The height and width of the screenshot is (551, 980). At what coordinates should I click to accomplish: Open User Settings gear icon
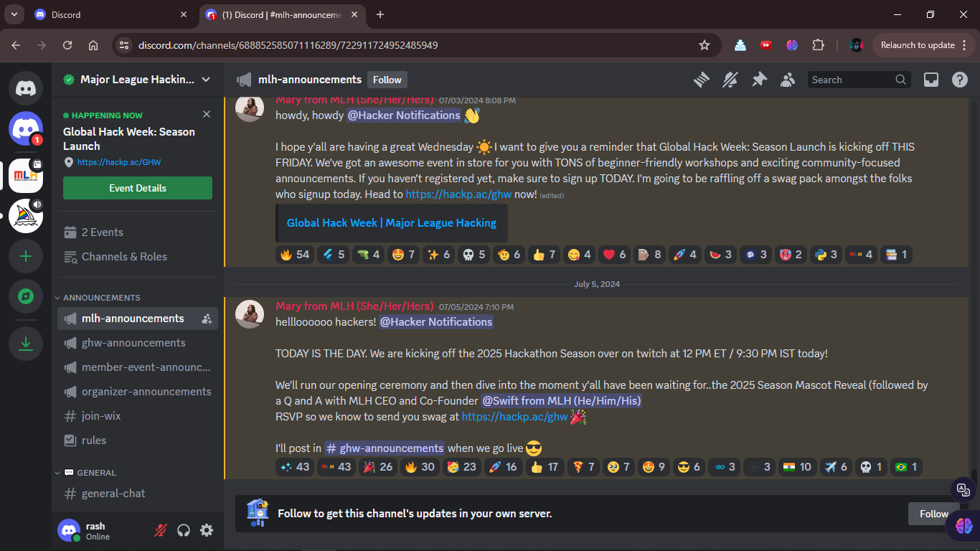pyautogui.click(x=207, y=530)
